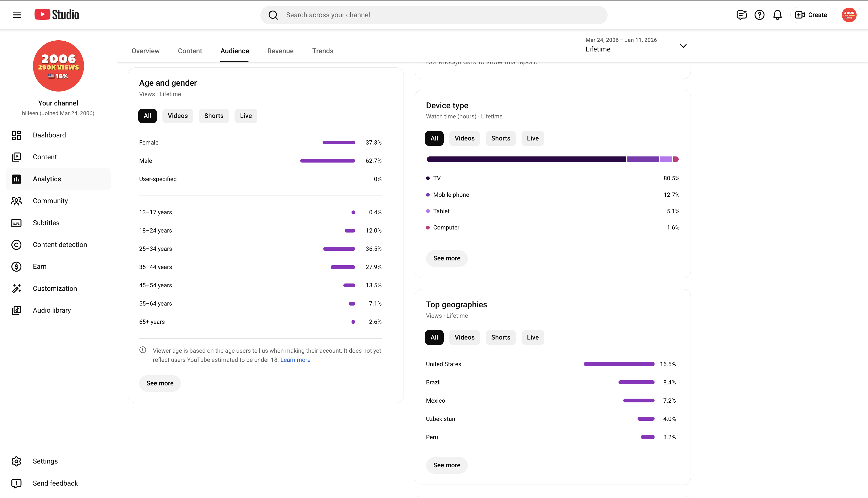This screenshot has height=498, width=868.
Task: Open the Learn more link
Action: tap(295, 360)
